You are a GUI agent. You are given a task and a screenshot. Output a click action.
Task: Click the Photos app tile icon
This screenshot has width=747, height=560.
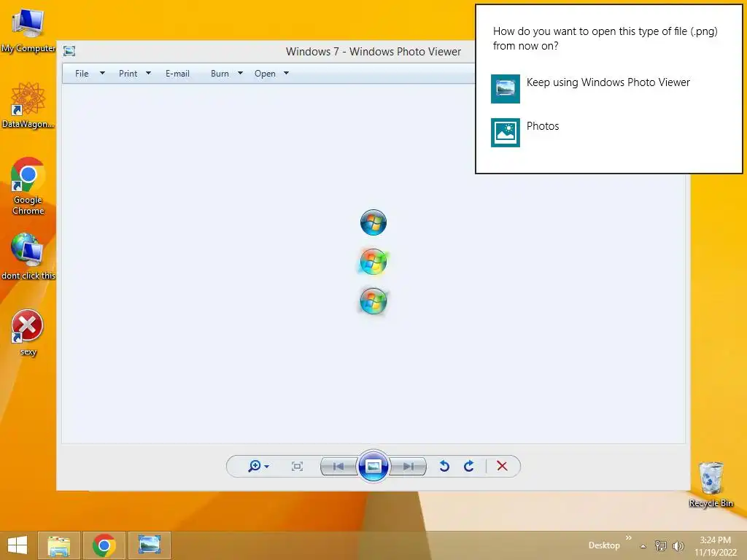pyautogui.click(x=506, y=133)
